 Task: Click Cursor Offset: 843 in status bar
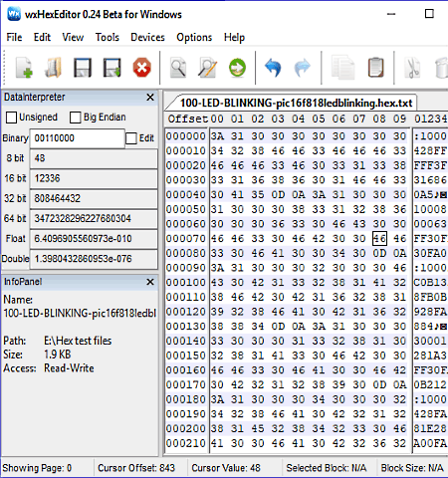pyautogui.click(x=136, y=468)
